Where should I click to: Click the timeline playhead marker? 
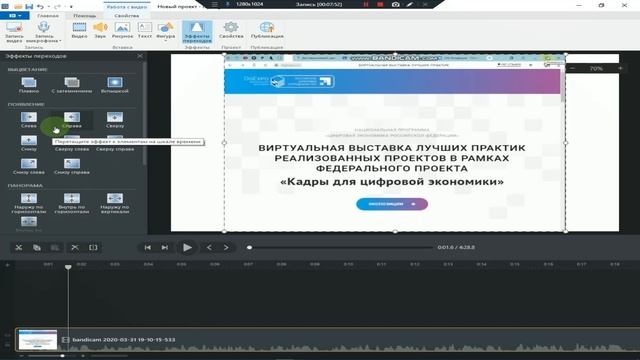point(68,267)
